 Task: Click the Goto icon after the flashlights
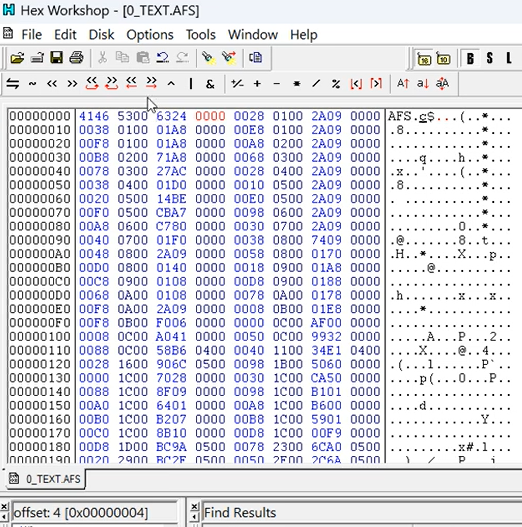(x=255, y=58)
